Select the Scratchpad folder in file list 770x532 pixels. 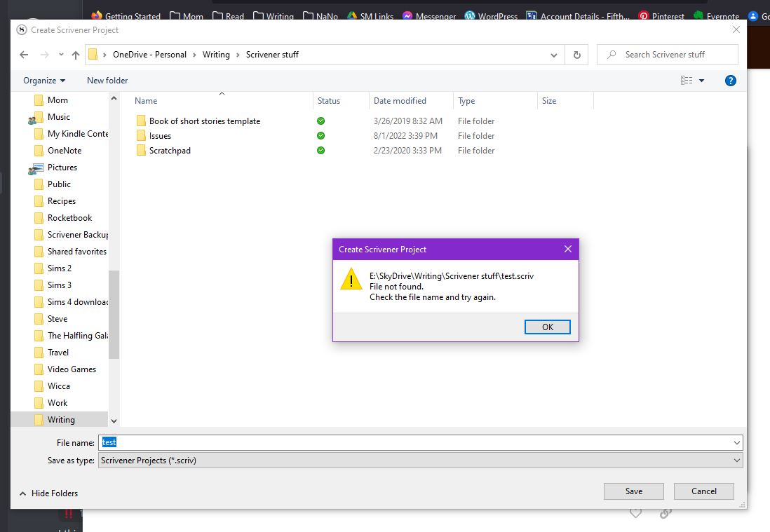[x=170, y=151]
